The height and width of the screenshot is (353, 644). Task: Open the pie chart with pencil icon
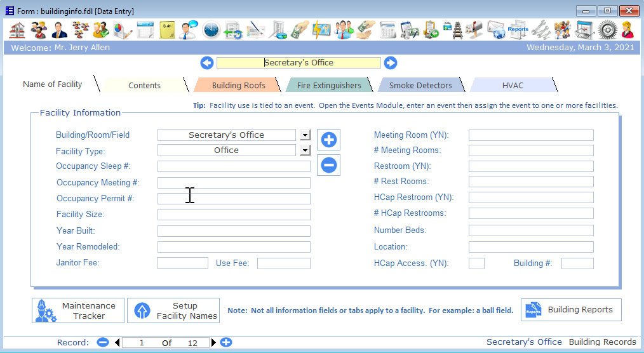pos(123,30)
